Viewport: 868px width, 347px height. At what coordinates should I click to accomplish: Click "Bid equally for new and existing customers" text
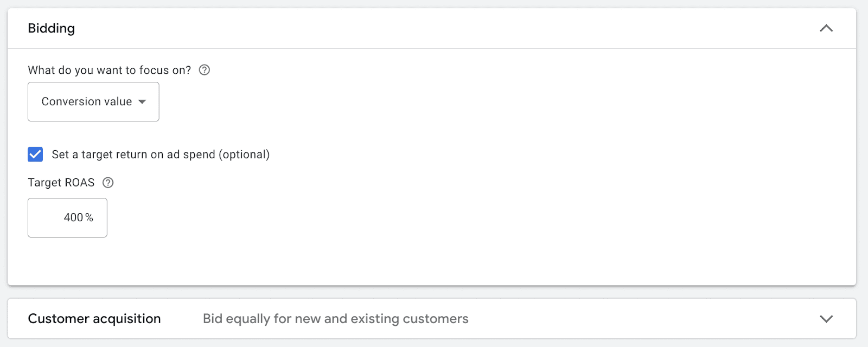(335, 319)
